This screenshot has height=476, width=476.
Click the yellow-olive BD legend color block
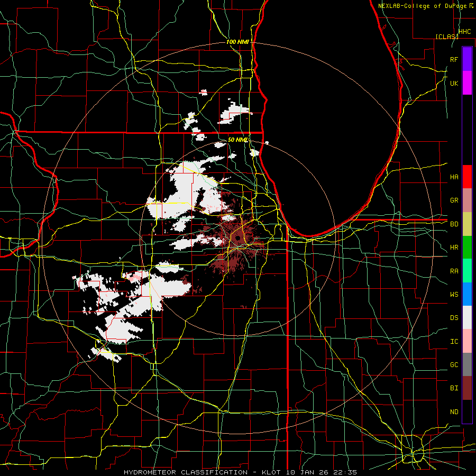pyautogui.click(x=467, y=224)
